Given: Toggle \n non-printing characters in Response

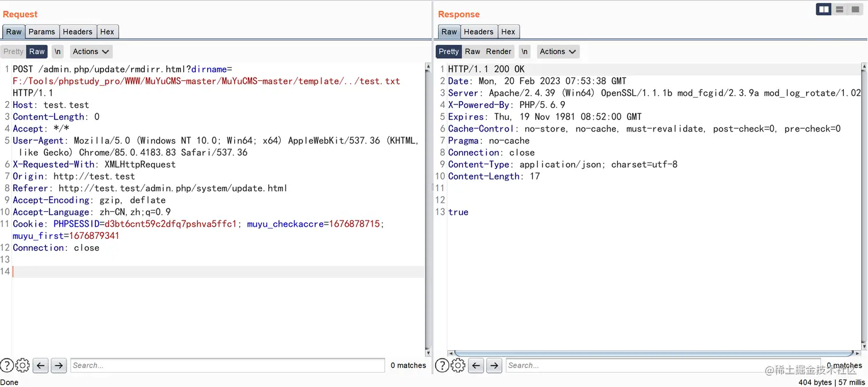Looking at the screenshot, I should (524, 51).
